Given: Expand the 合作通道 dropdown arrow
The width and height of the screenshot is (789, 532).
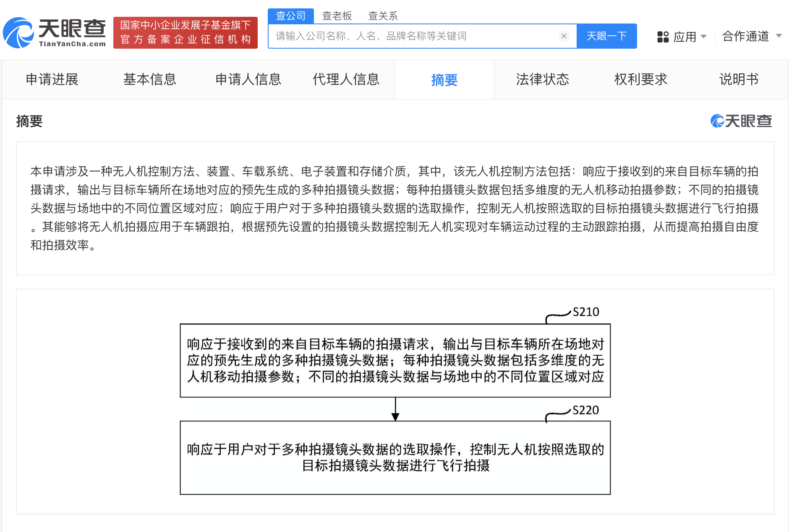Looking at the screenshot, I should tap(779, 36).
